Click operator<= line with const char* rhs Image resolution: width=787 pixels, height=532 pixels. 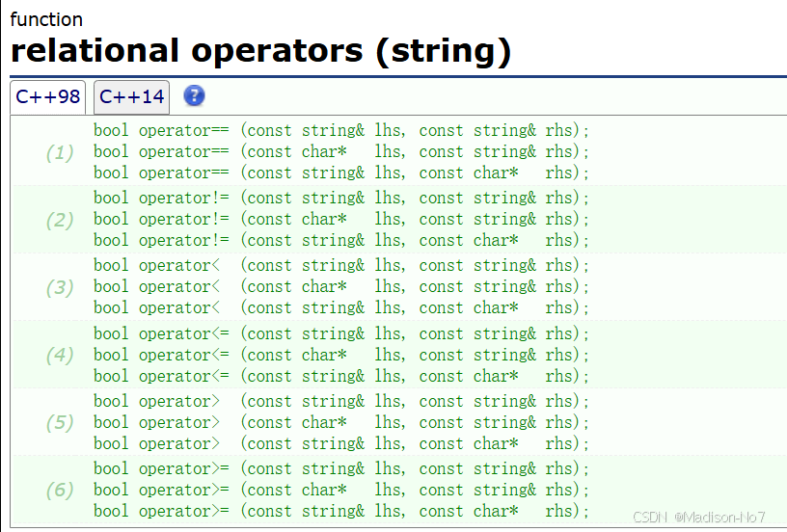pos(341,377)
